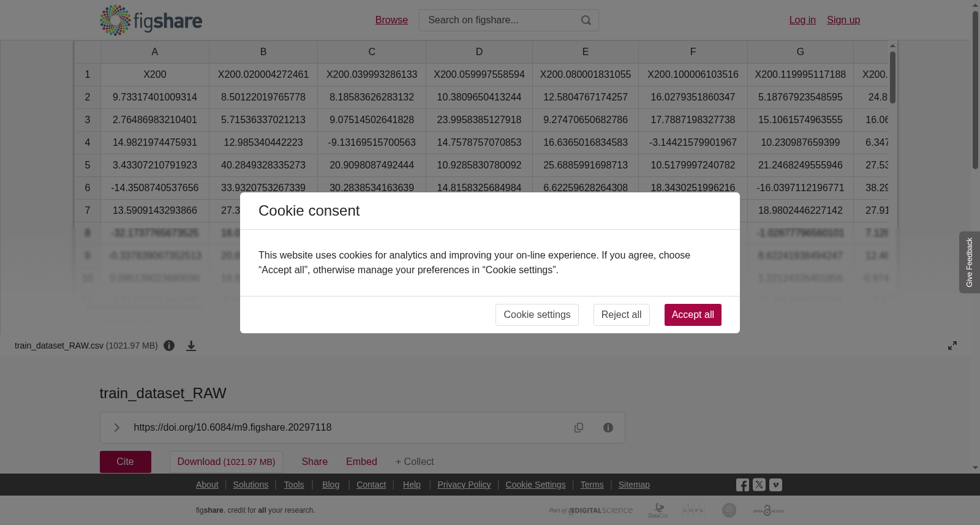Open the Give Feedback side tab
Image resolution: width=980 pixels, height=525 pixels.
tap(970, 262)
